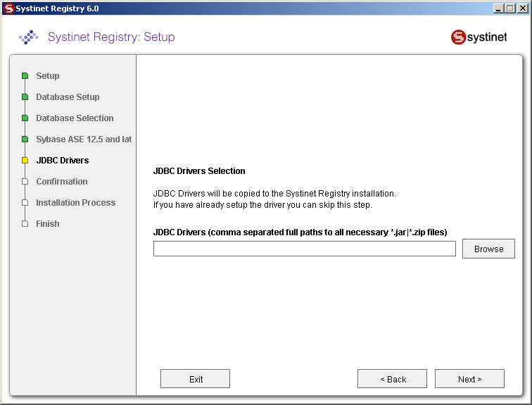Click the 'Systinet Registry: Setup' title text
The height and width of the screenshot is (405, 532).
tap(111, 37)
